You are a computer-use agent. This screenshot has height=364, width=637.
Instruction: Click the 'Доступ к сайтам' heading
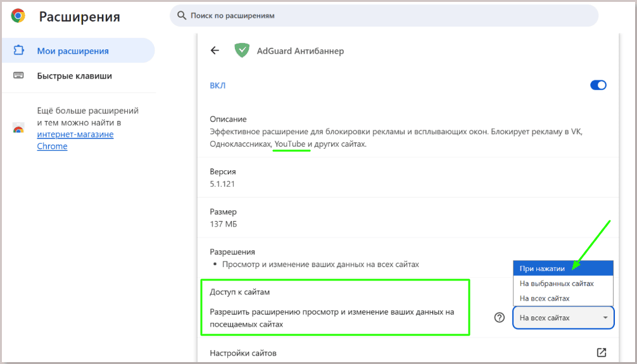click(240, 292)
